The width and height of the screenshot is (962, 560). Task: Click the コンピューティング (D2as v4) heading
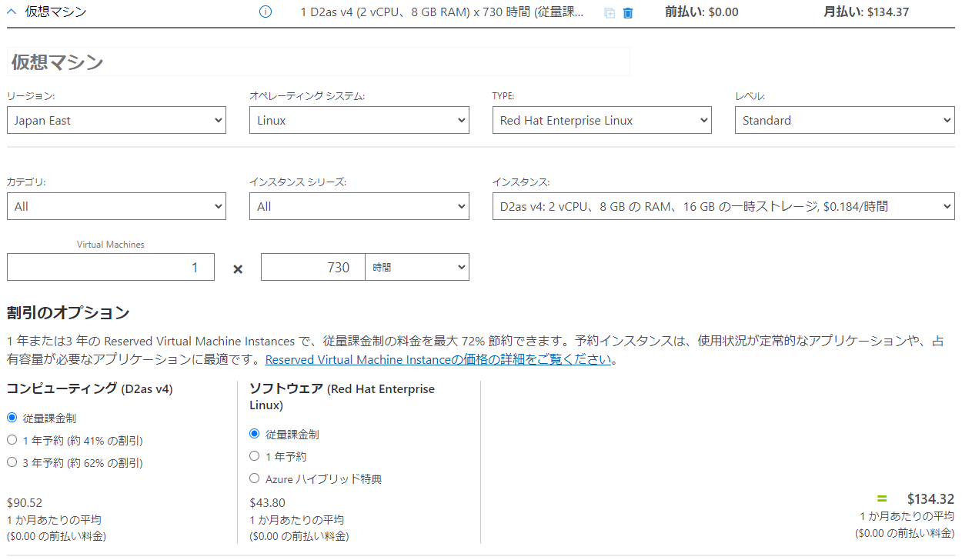(89, 389)
